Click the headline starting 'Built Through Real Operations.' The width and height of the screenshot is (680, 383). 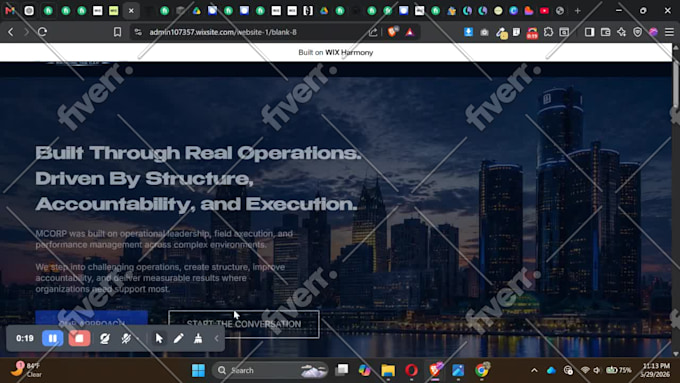198,178
